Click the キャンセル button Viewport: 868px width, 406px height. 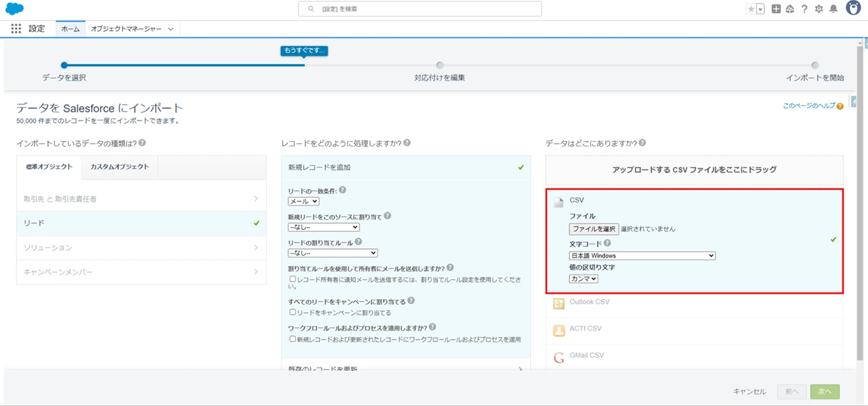(750, 391)
